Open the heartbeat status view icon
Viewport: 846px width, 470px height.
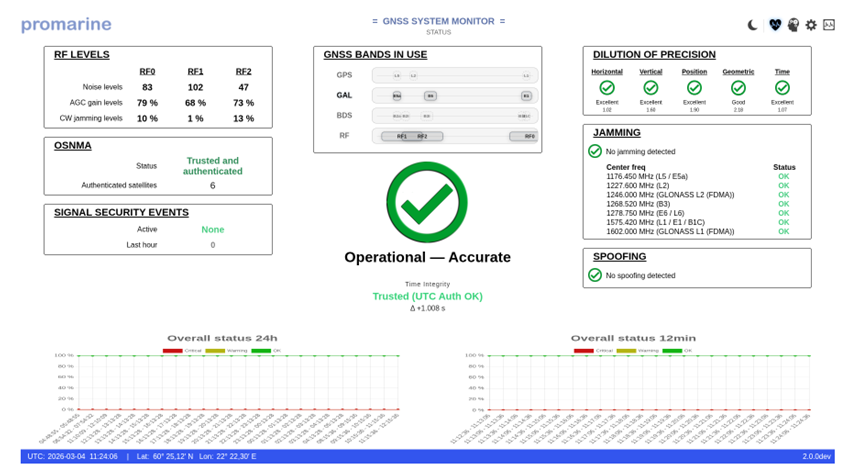775,25
